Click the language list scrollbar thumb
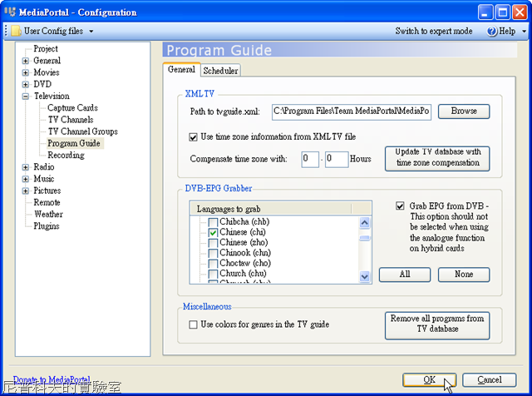Image resolution: width=532 pixels, height=396 pixels. pos(365,238)
